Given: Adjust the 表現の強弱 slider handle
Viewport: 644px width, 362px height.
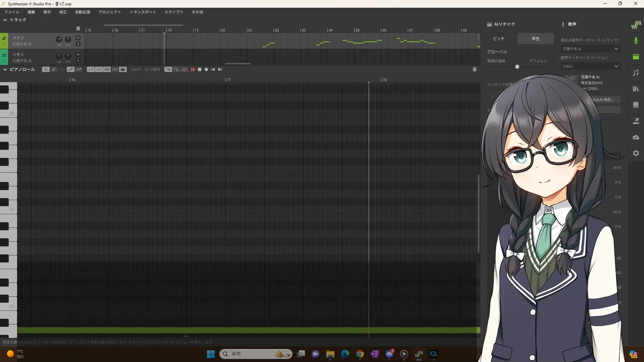Looking at the screenshot, I should [x=517, y=66].
